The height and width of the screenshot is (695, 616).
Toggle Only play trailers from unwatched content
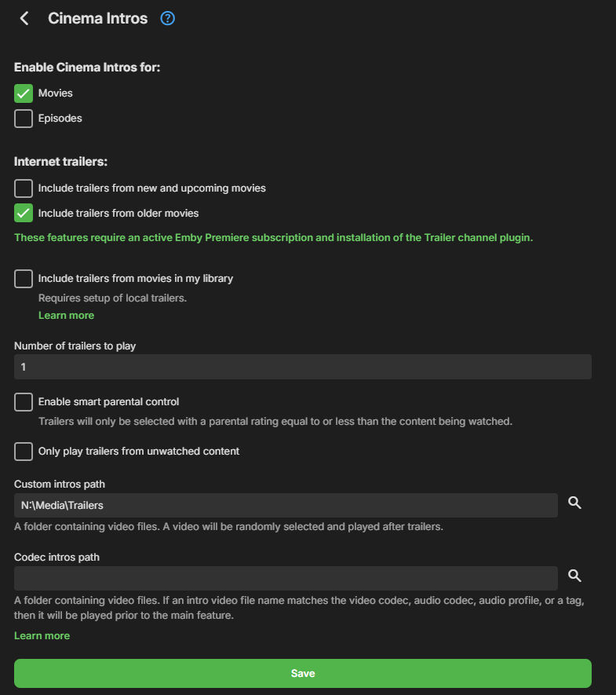(x=24, y=452)
